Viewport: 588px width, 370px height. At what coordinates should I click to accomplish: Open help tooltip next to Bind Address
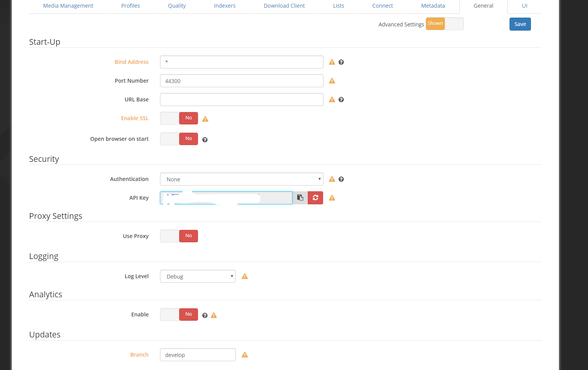(341, 62)
